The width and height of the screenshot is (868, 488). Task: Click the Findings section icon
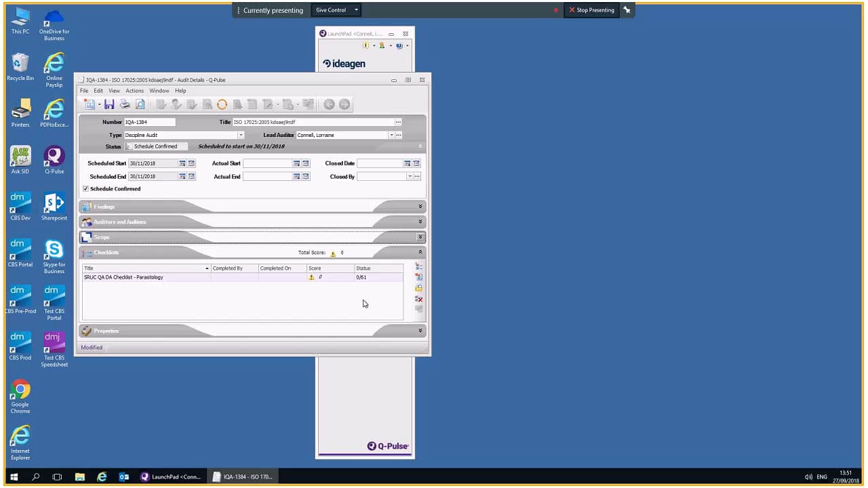(87, 207)
